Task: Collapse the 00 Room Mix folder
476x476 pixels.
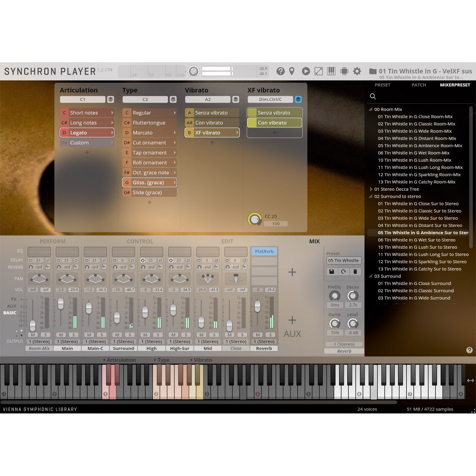Action: click(x=371, y=109)
